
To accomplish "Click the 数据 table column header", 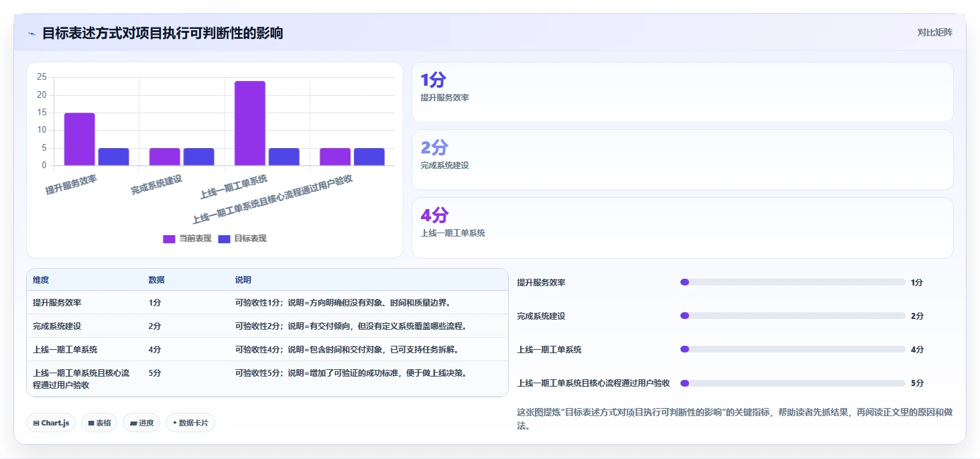I will pos(157,279).
